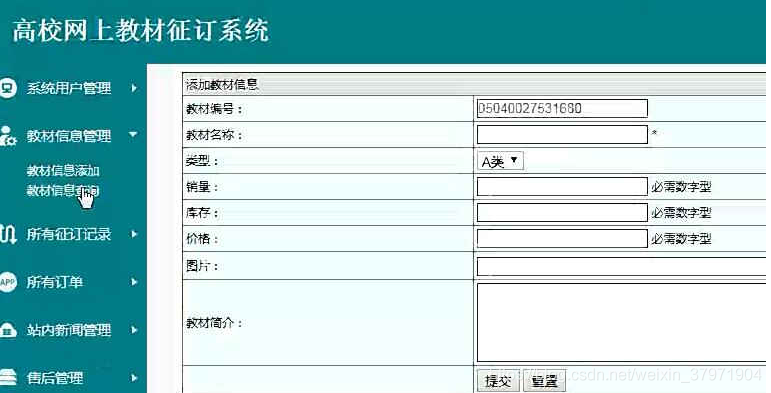Click the APP icon beside 所有订单
This screenshot has height=393, width=771.
coord(7,282)
